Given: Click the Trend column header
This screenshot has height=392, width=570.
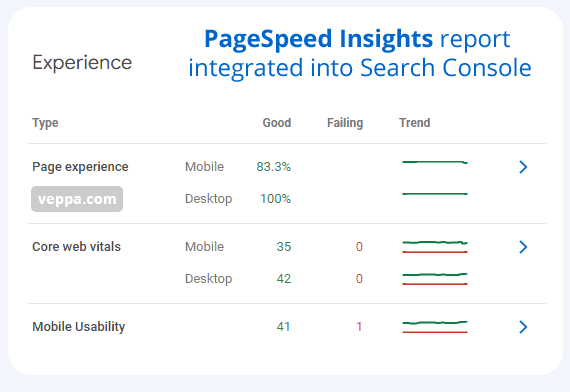Looking at the screenshot, I should click(415, 123).
